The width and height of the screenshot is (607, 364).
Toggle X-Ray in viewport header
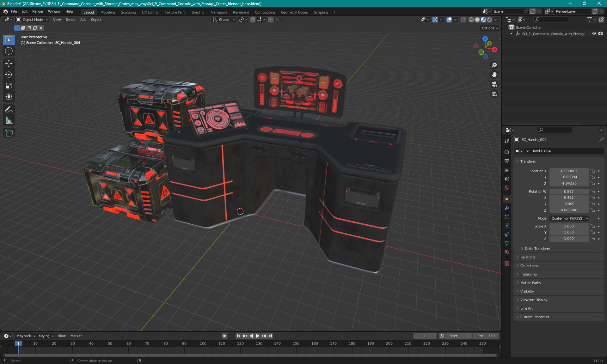(463, 20)
